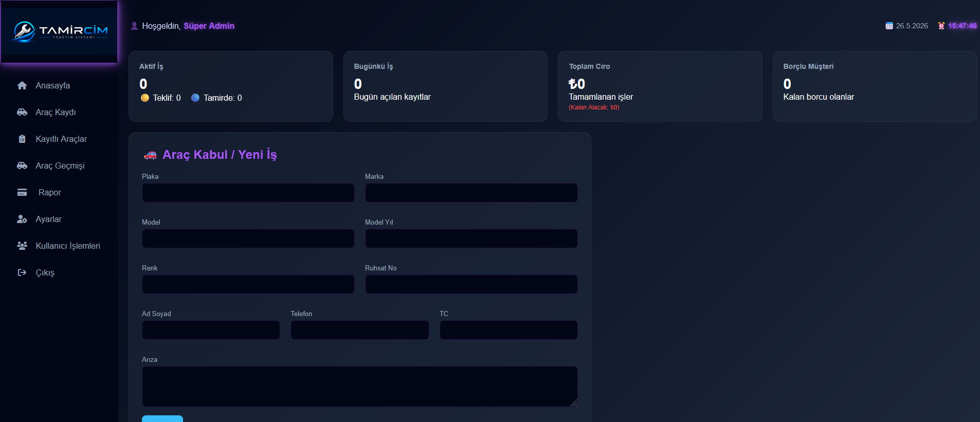Click the Araç Kaydı car icon
This screenshot has width=980, height=422.
point(22,112)
